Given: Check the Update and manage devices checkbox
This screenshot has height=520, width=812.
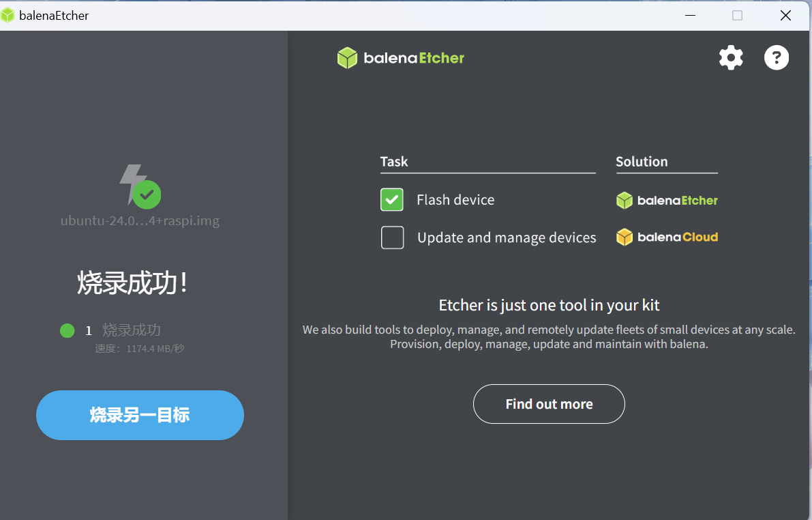Looking at the screenshot, I should point(392,237).
